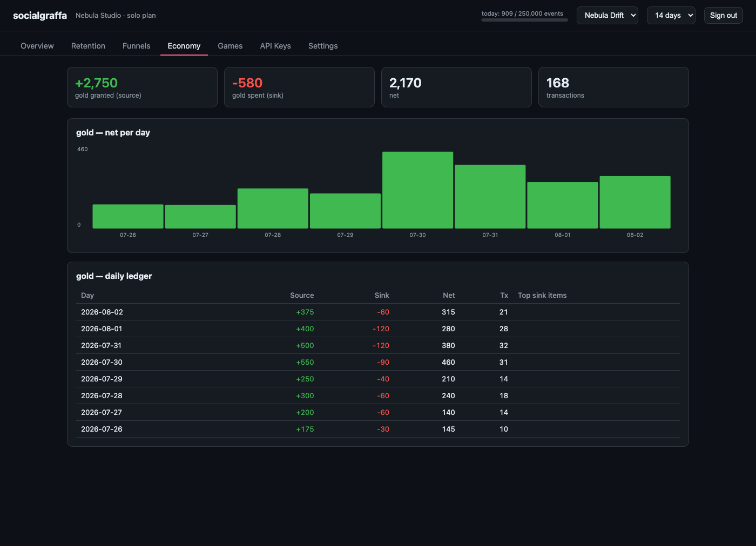Click the gold spent (sink) card
This screenshot has width=756, height=546.
pos(299,87)
